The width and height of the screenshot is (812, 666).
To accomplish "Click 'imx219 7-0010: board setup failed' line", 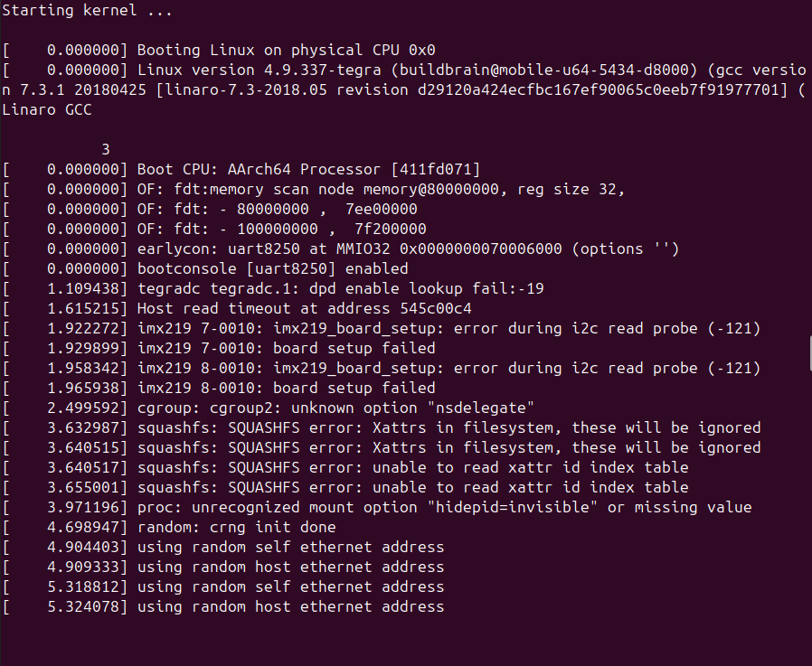I will (x=219, y=348).
